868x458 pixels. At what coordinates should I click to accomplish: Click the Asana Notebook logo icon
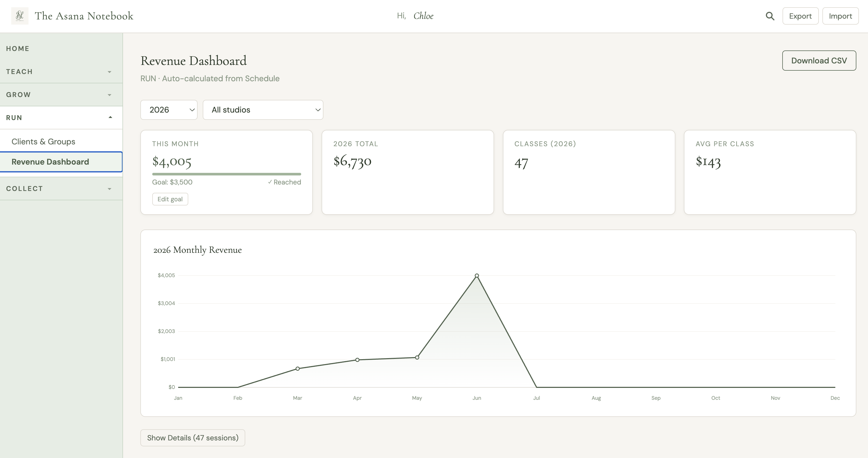[20, 16]
